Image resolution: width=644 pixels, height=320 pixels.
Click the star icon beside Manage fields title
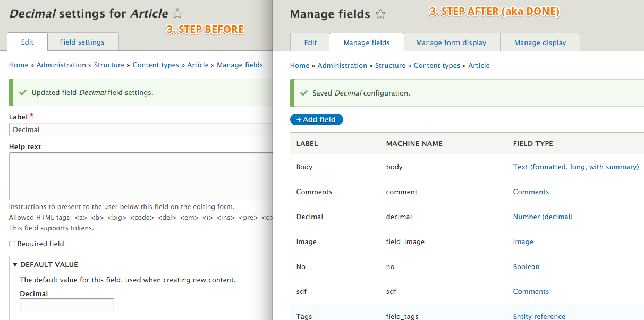tap(380, 14)
